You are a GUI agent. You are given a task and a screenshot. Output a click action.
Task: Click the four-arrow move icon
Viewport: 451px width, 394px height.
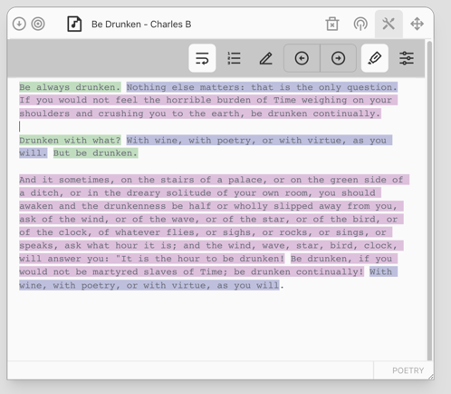pyautogui.click(x=417, y=24)
